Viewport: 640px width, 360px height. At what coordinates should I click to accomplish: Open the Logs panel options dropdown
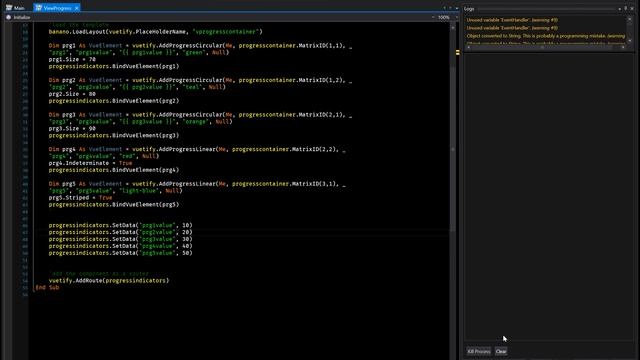pos(620,9)
